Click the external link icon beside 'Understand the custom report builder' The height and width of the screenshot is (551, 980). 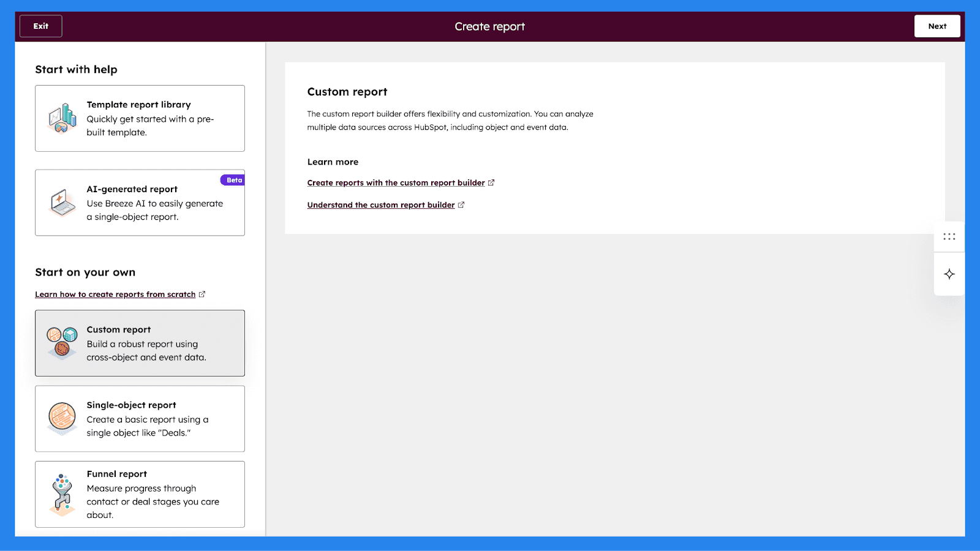pos(461,204)
